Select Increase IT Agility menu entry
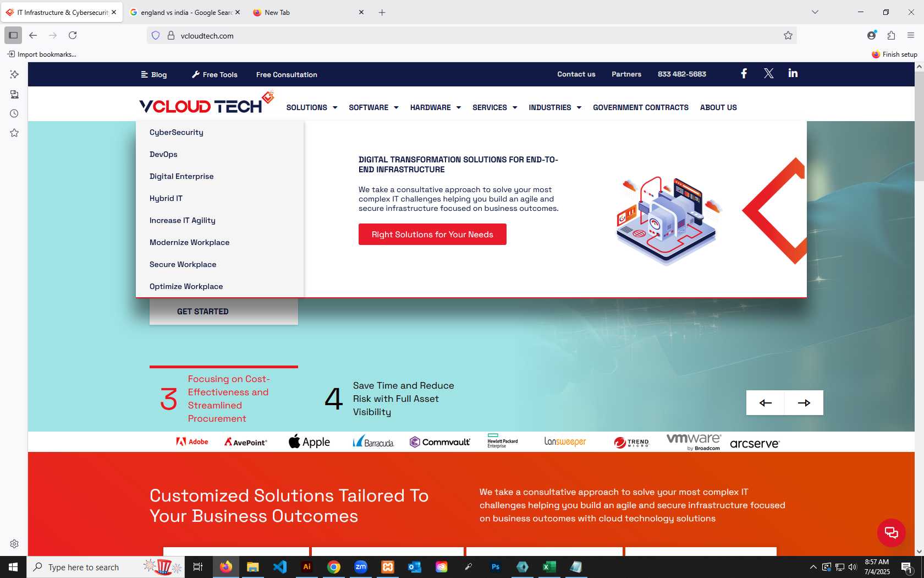The height and width of the screenshot is (578, 924). 183,220
